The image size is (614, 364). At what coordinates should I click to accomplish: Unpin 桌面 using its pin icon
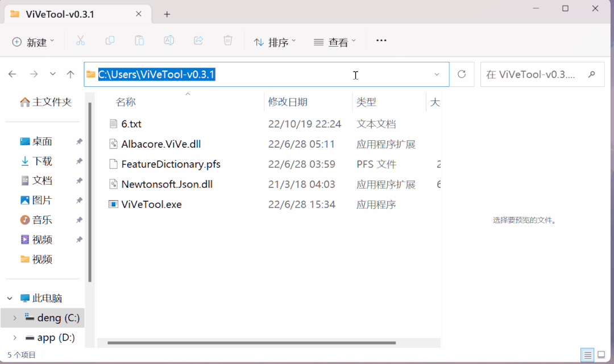pyautogui.click(x=79, y=141)
